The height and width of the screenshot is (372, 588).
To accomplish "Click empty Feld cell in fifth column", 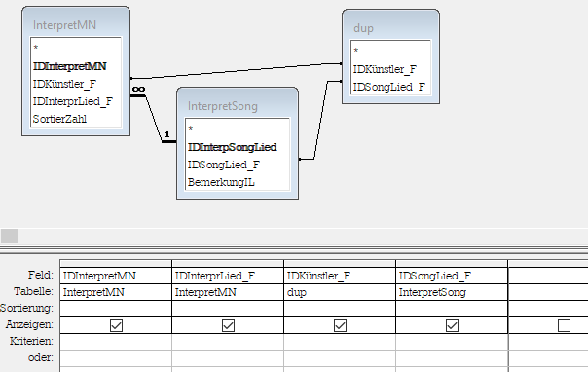I will pos(548,276).
